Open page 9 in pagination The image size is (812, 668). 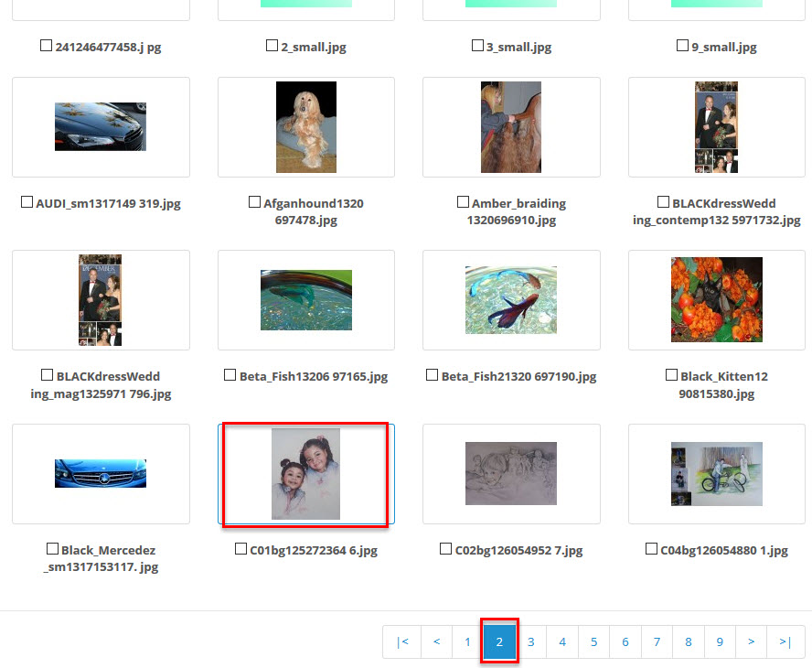tap(720, 642)
